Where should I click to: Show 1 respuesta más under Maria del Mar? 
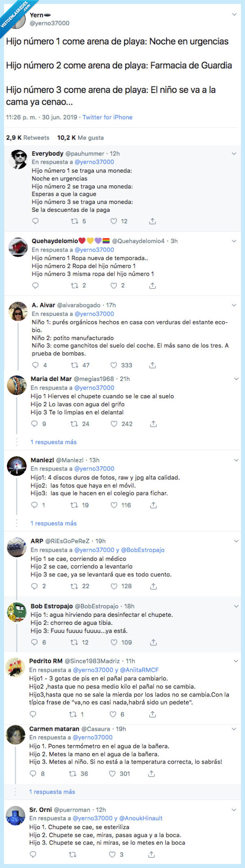tap(53, 442)
